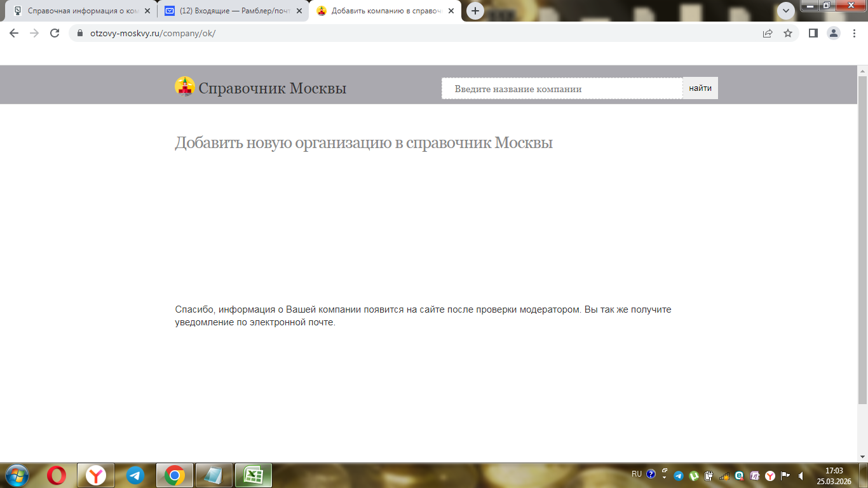Open the Справочник Москвы home link
Image resolution: width=868 pixels, height=488 pixels.
(273, 88)
